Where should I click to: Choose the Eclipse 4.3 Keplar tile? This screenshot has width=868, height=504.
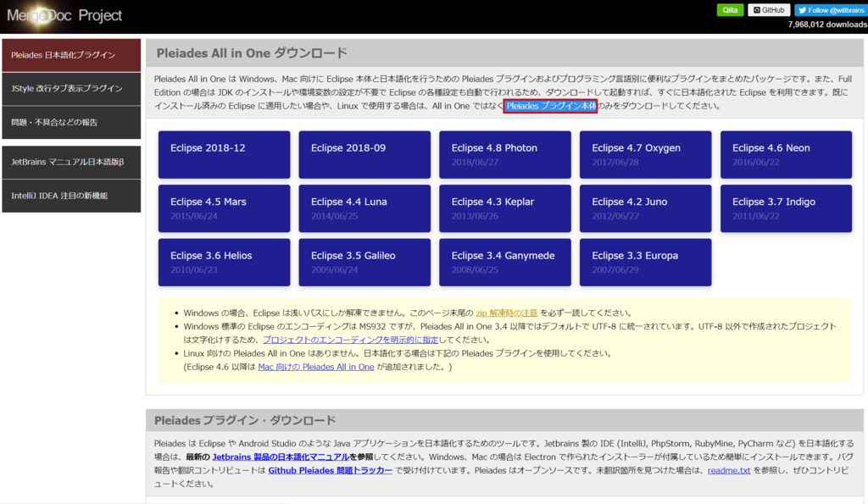pyautogui.click(x=505, y=208)
